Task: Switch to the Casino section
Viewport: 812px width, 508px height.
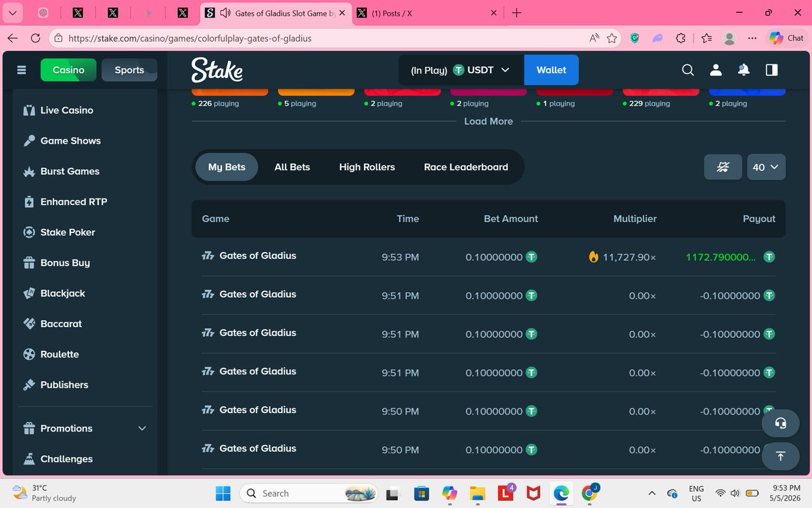Action: 69,70
